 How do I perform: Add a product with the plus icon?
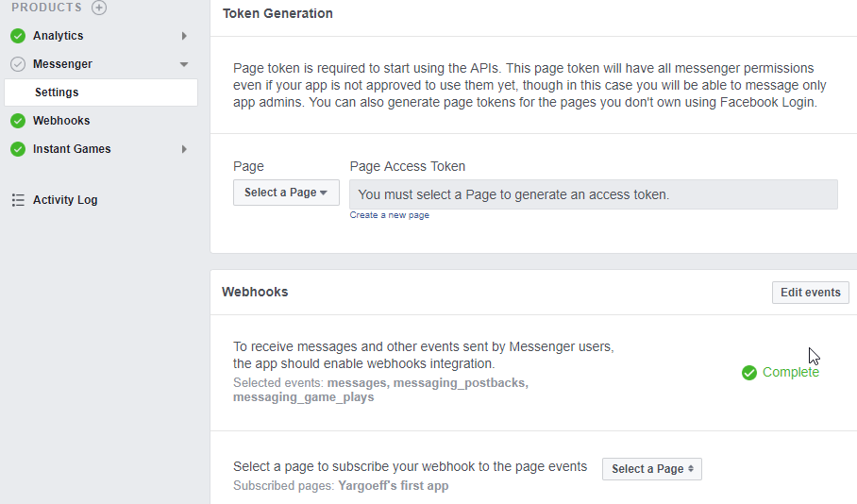click(x=99, y=8)
